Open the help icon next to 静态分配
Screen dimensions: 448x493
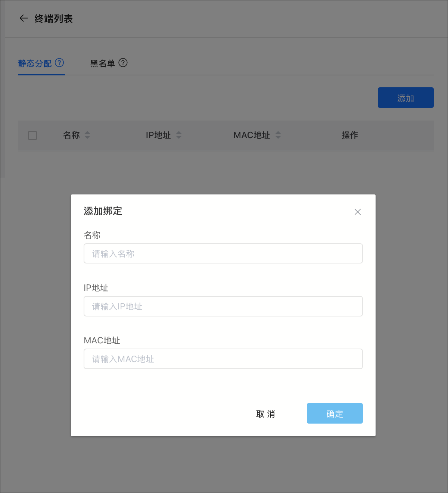pos(59,63)
